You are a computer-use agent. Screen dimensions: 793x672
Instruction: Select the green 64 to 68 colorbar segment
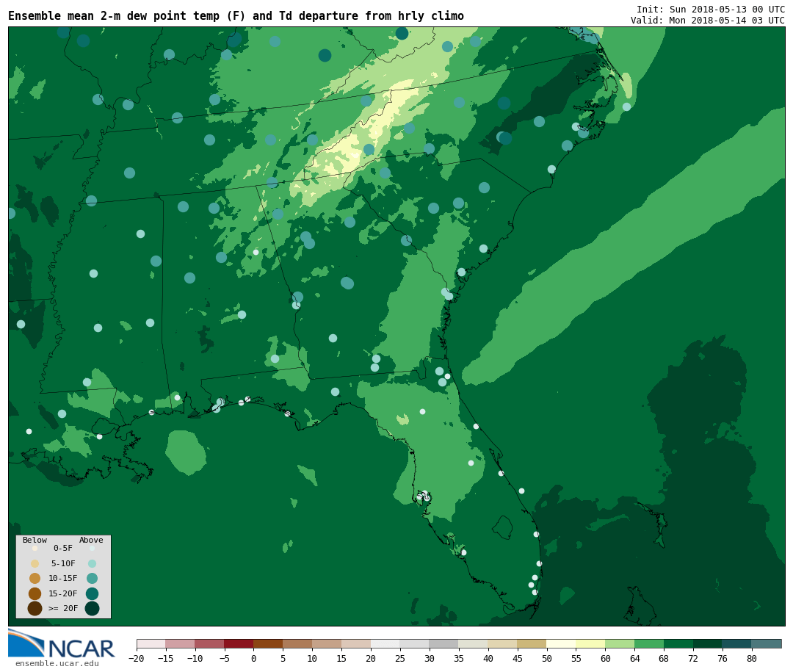649,644
